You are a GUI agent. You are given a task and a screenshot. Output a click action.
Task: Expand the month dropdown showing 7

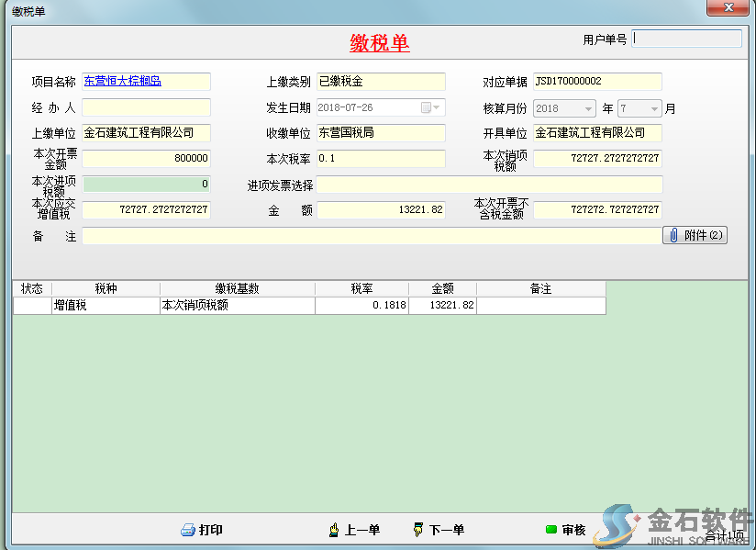[x=654, y=108]
